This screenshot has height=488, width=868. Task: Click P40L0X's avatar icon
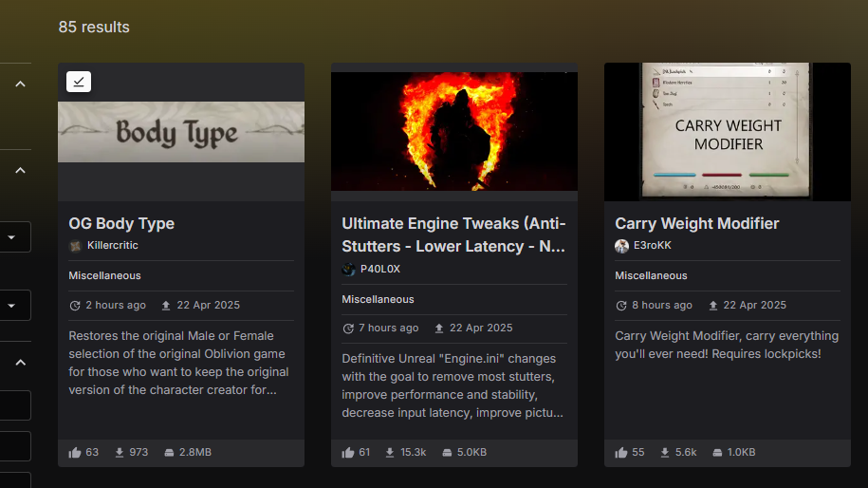[348, 270]
